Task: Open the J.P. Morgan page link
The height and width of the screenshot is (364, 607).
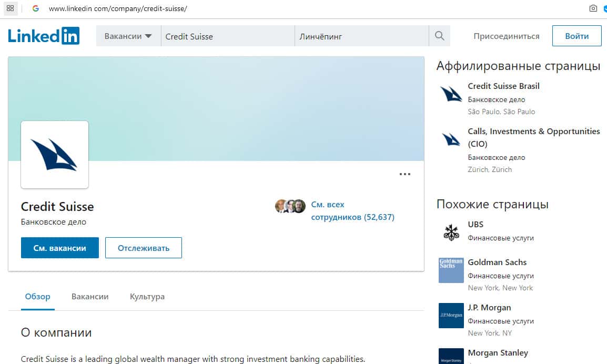Action: (x=489, y=308)
